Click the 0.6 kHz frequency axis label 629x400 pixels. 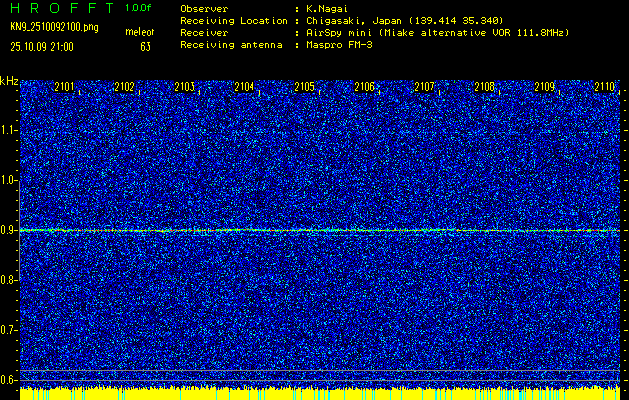9,380
